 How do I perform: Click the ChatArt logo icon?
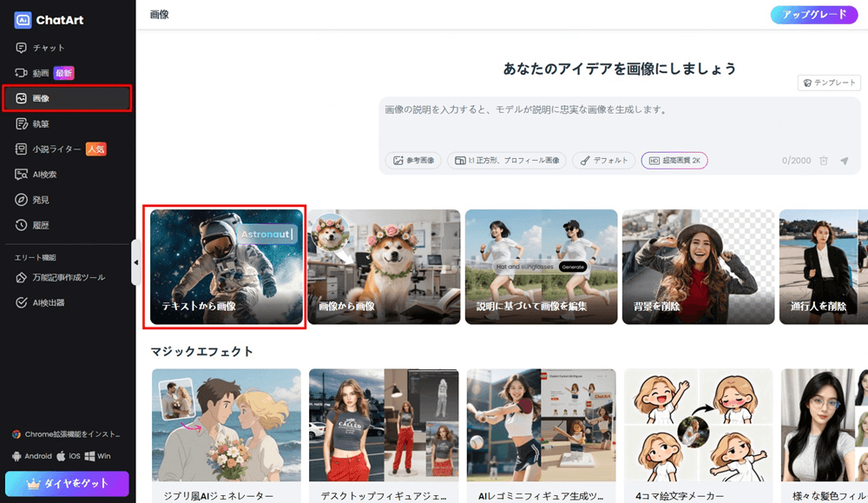pos(23,20)
